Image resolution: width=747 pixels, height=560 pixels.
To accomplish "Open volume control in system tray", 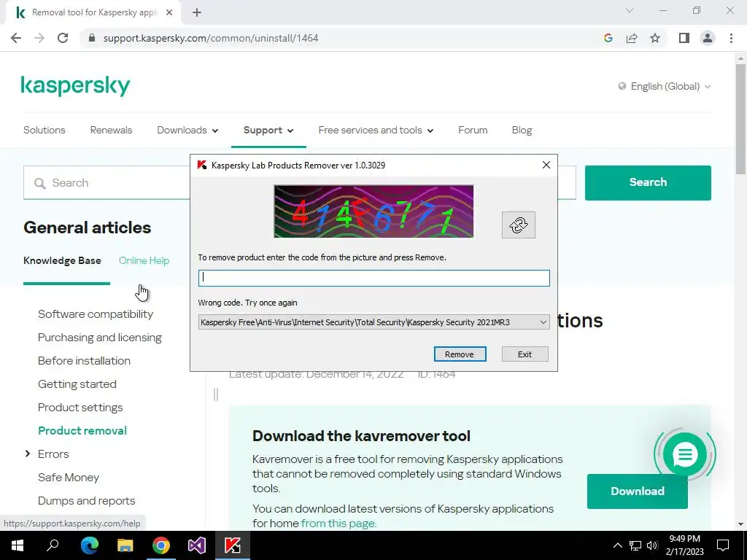I will (653, 545).
